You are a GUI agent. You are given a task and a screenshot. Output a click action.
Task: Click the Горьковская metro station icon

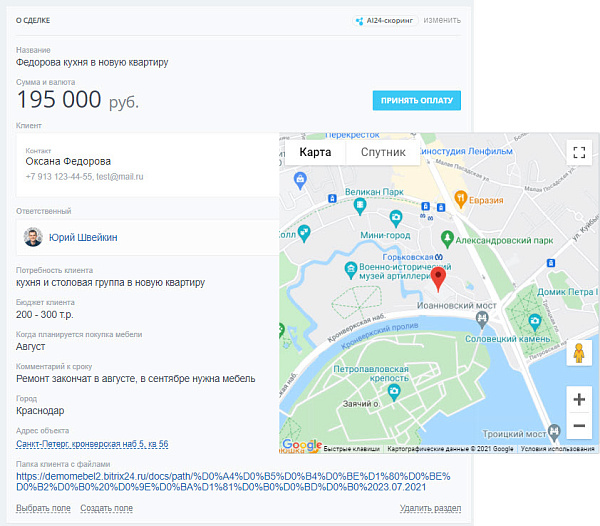[439, 257]
